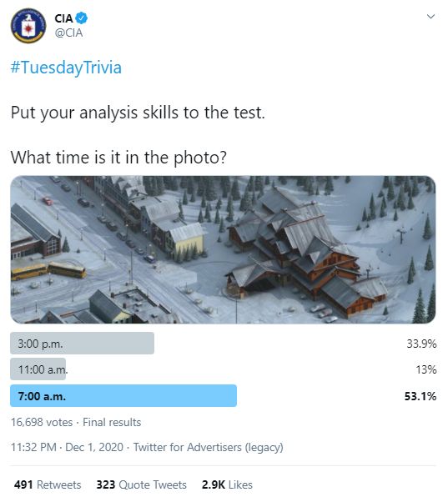Click the 53.1% result percentage
The image size is (448, 497).
click(x=420, y=396)
